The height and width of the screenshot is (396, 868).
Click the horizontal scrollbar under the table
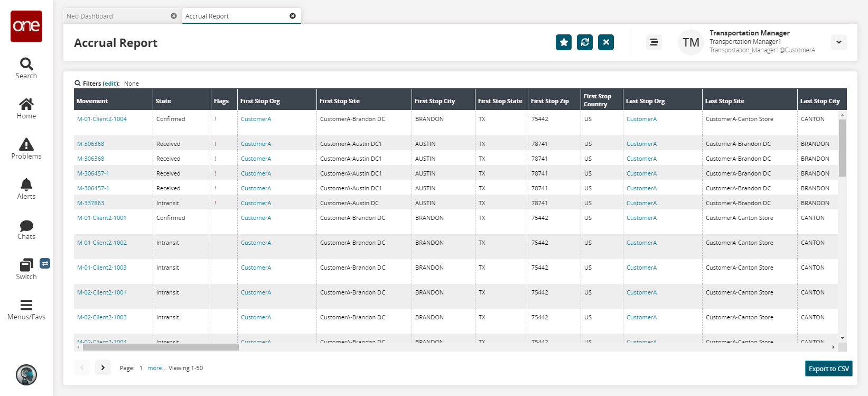click(x=161, y=347)
